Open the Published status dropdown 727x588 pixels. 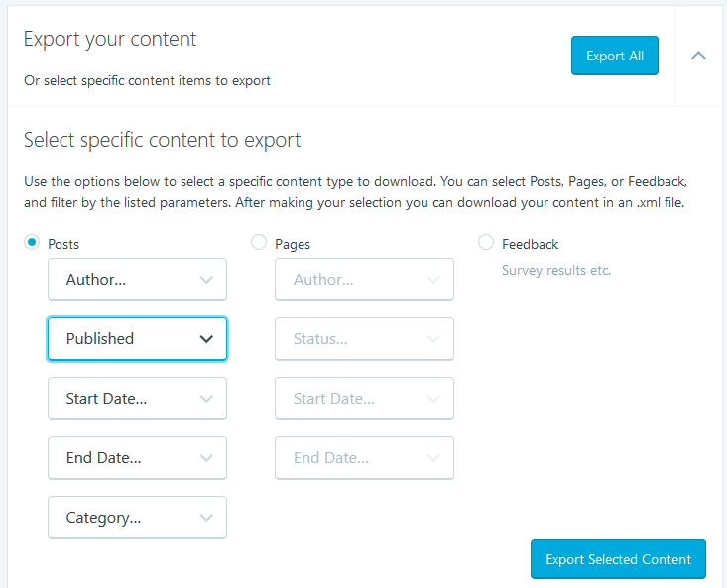(x=137, y=339)
